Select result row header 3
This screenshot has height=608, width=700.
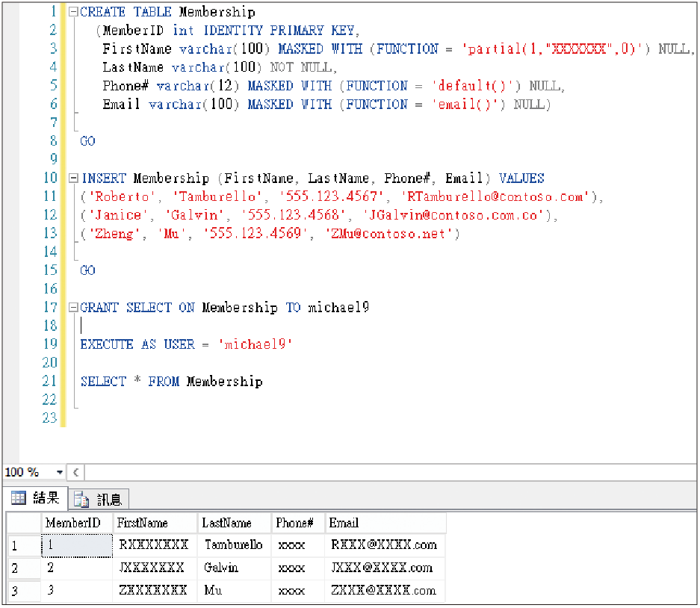click(24, 591)
